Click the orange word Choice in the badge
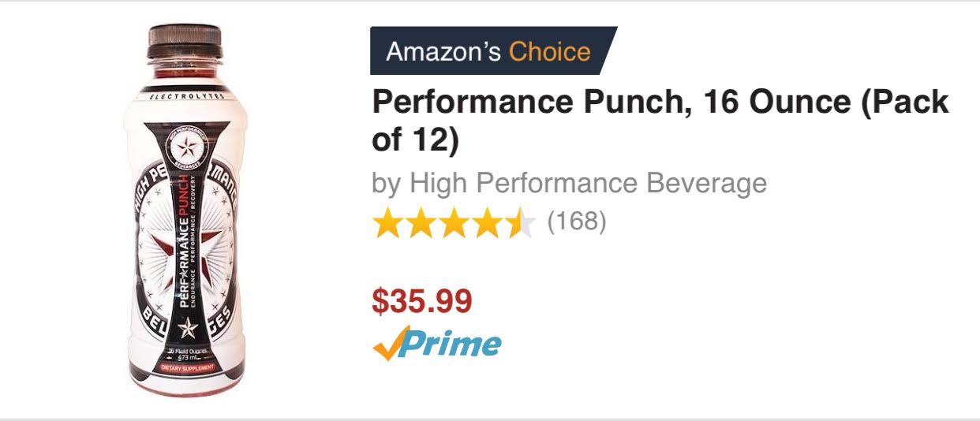The height and width of the screenshot is (421, 980). pyautogui.click(x=550, y=52)
